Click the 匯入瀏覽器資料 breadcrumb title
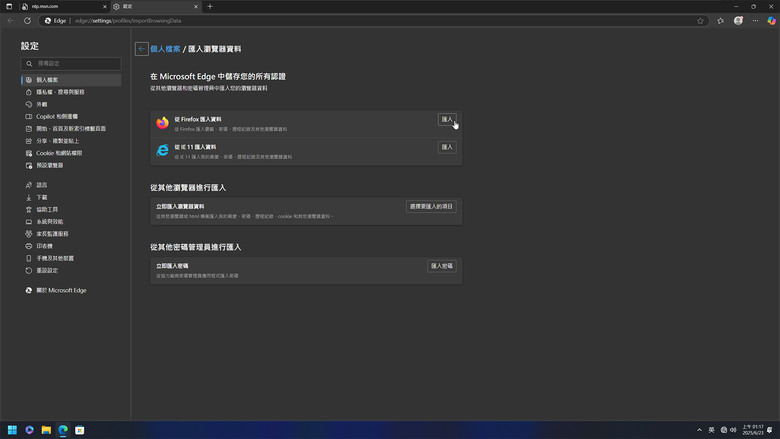The width and height of the screenshot is (780, 439). click(214, 49)
